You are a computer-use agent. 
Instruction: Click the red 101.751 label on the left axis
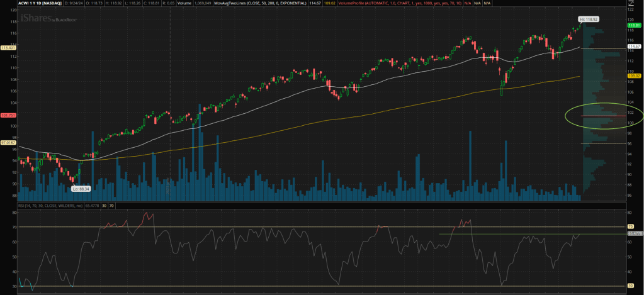[8, 116]
